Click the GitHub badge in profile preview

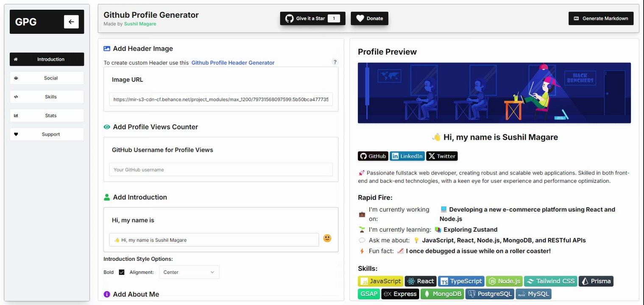(373, 156)
